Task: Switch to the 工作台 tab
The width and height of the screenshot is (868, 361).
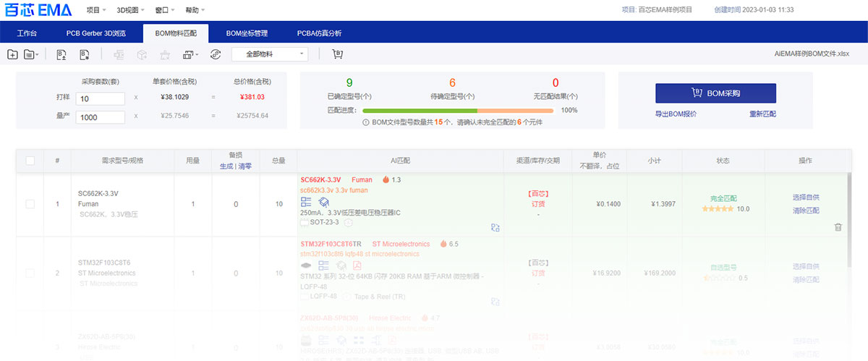Action: (x=27, y=33)
